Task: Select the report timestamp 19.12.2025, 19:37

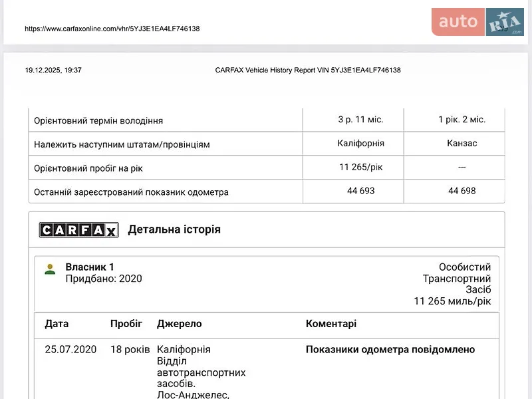Action: pos(53,70)
